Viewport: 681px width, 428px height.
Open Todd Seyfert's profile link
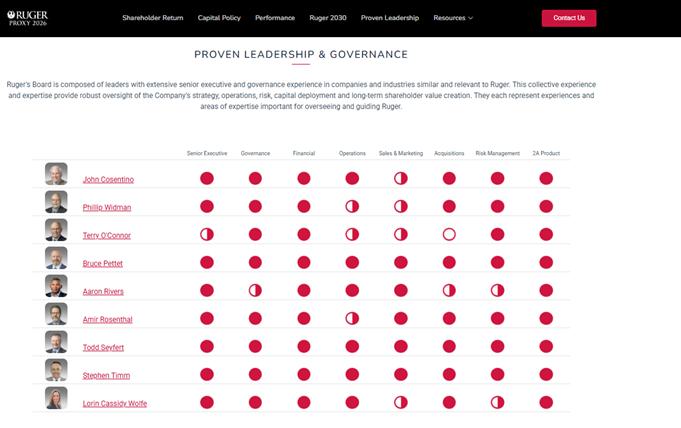coord(103,348)
